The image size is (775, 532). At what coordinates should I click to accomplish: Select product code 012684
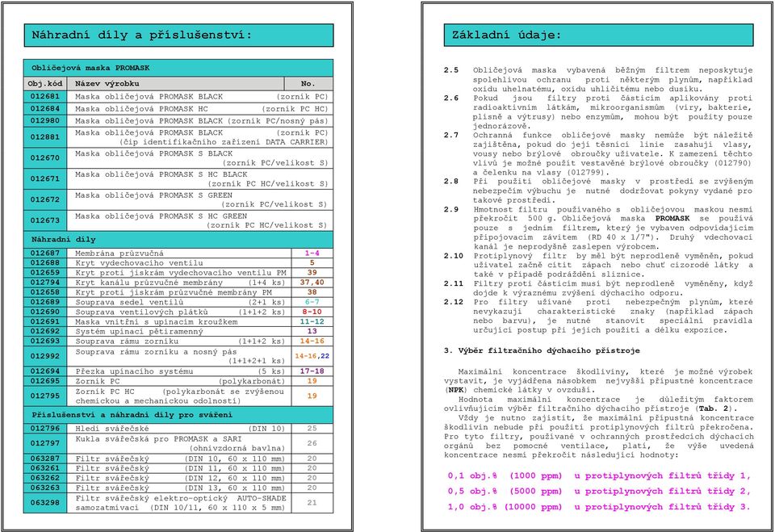45,109
